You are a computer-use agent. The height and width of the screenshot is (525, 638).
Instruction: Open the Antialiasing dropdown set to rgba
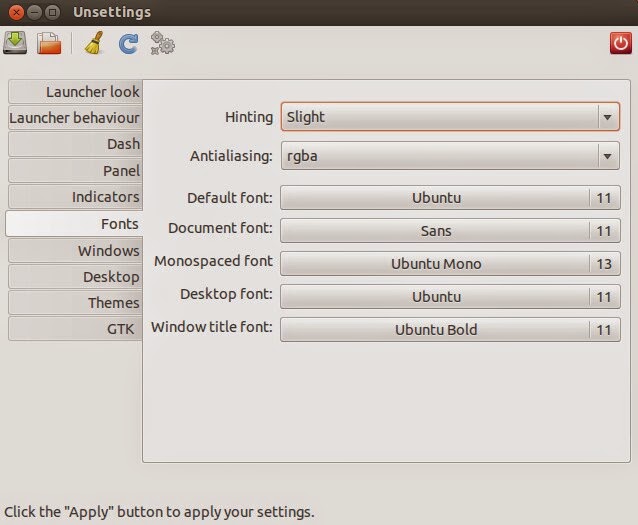coord(450,156)
